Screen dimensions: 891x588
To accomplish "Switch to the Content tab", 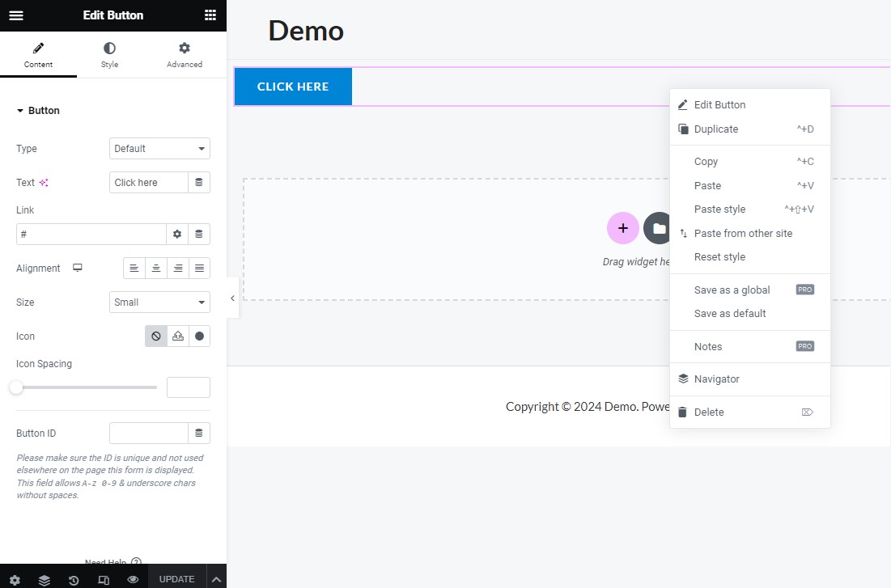I will [38, 55].
